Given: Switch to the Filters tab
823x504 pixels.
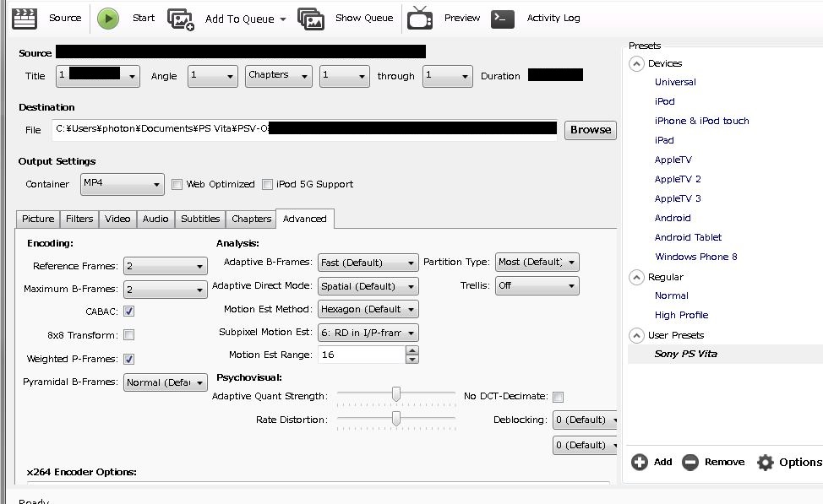Looking at the screenshot, I should click(x=79, y=219).
